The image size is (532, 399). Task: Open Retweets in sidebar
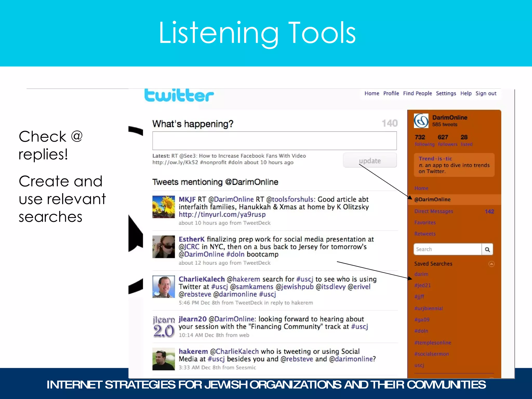pyautogui.click(x=425, y=234)
